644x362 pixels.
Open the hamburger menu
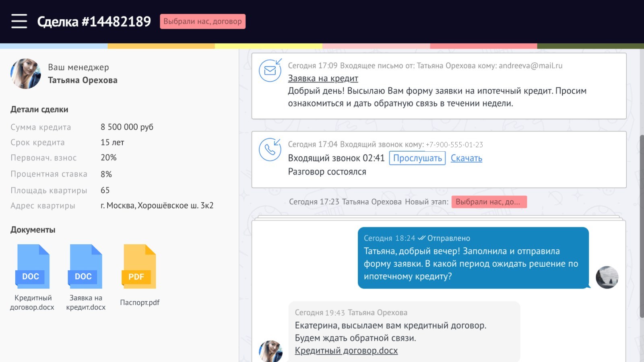tap(19, 21)
